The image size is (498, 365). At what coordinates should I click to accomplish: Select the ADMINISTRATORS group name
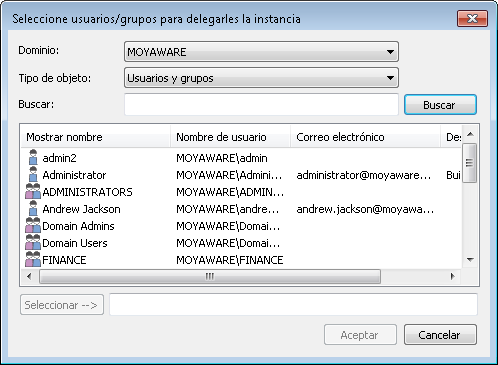(87, 192)
